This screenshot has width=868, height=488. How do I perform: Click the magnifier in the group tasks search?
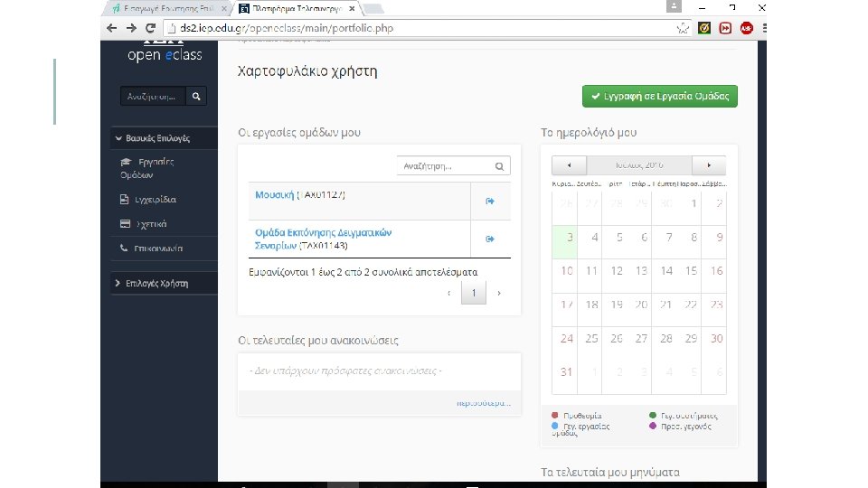pos(499,166)
